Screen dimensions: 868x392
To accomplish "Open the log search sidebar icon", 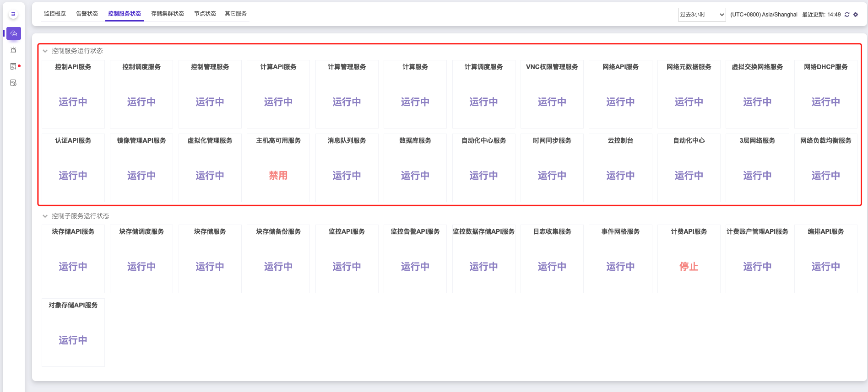I will click(13, 66).
